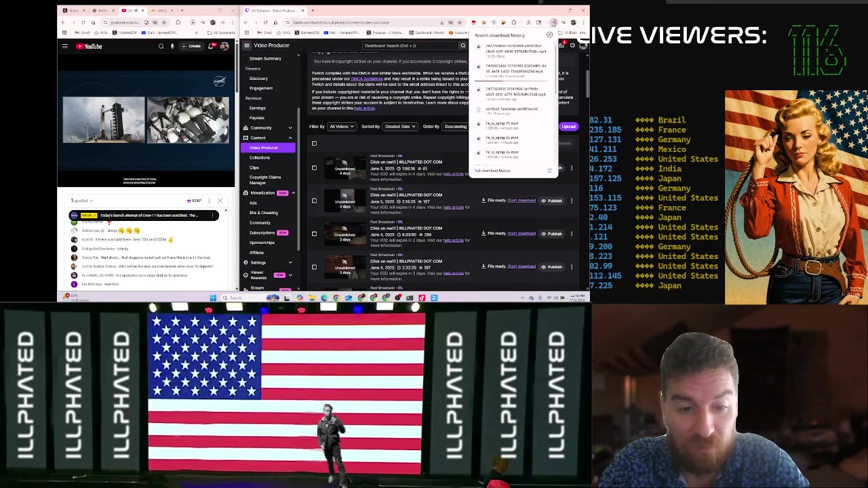
Task: Open Copyright Claims Manager
Action: (264, 180)
